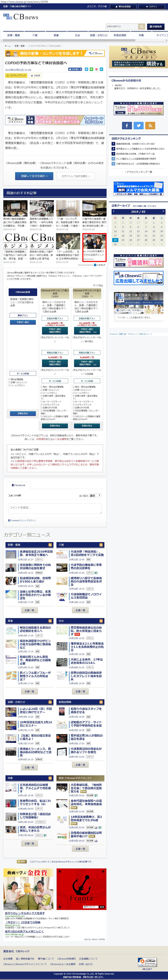The height and width of the screenshot is (980, 168).
Task: Click the 記事を検索する search field
Action: (x=122, y=27)
